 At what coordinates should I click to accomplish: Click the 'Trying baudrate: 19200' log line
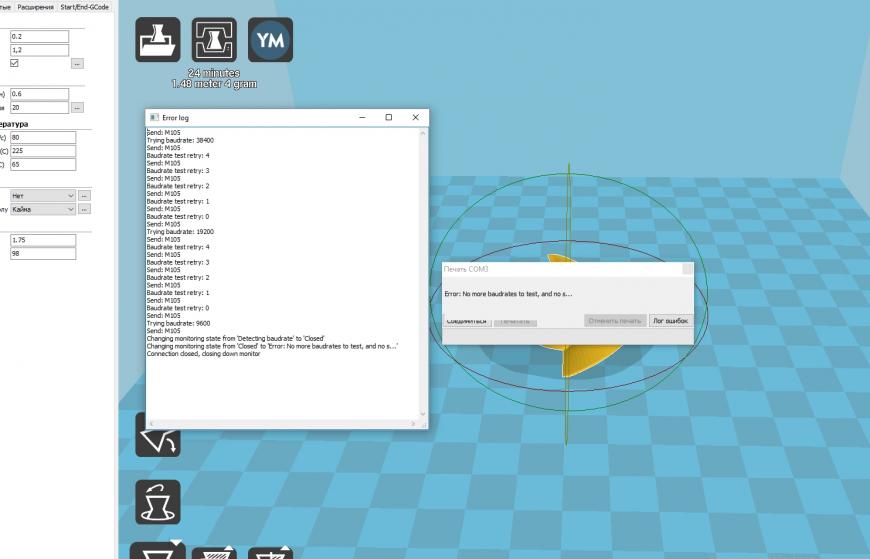click(x=180, y=231)
